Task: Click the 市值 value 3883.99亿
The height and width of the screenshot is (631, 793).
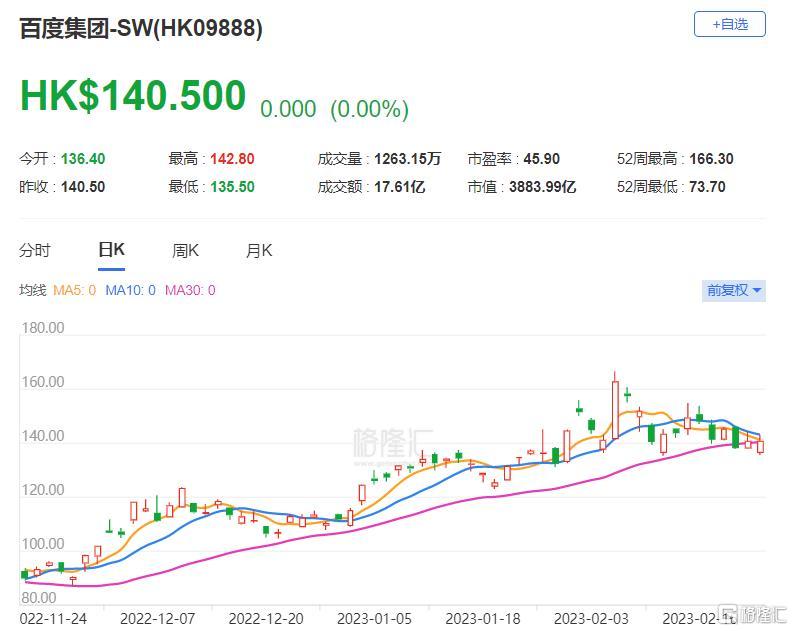Action: pos(543,187)
